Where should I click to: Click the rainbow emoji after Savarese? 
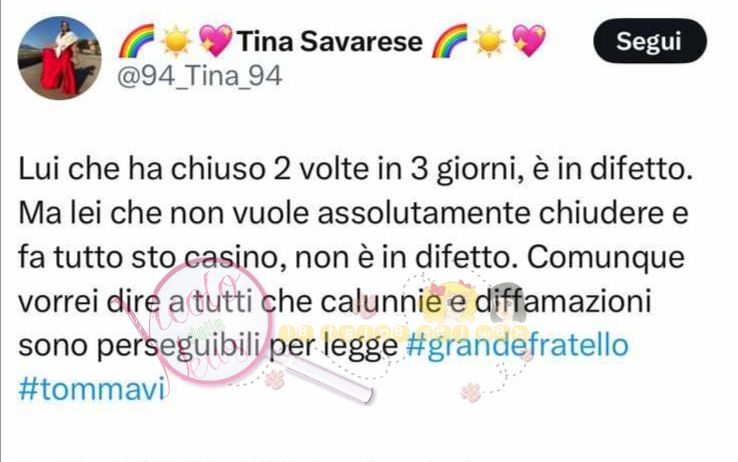point(449,41)
